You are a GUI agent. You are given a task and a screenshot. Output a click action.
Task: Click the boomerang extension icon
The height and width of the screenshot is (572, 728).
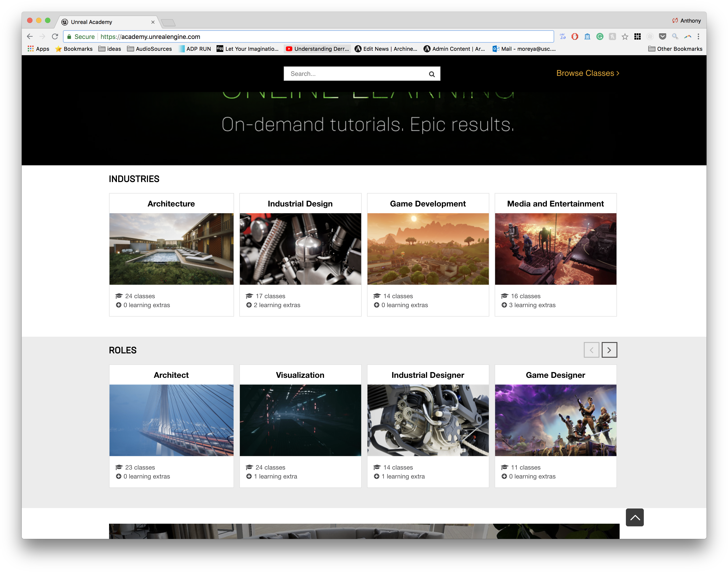click(x=688, y=36)
